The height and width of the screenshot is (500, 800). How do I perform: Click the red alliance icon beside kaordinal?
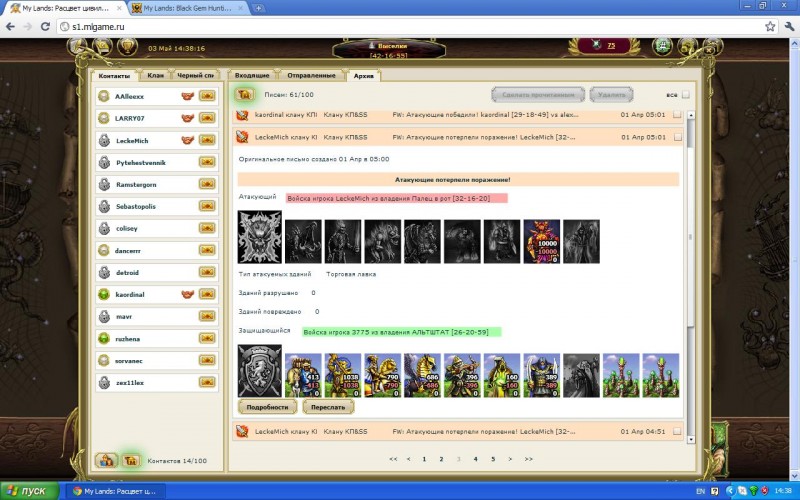tap(188, 294)
